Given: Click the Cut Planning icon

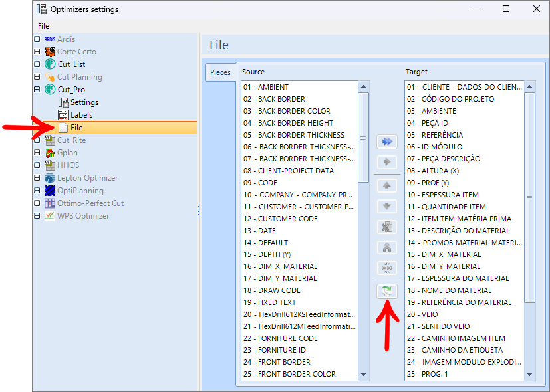Looking at the screenshot, I should [x=50, y=77].
